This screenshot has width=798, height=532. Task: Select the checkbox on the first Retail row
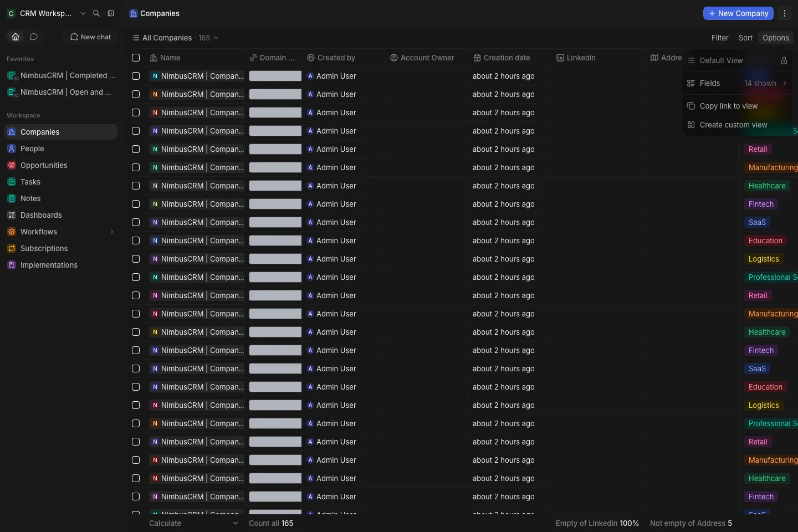136,149
